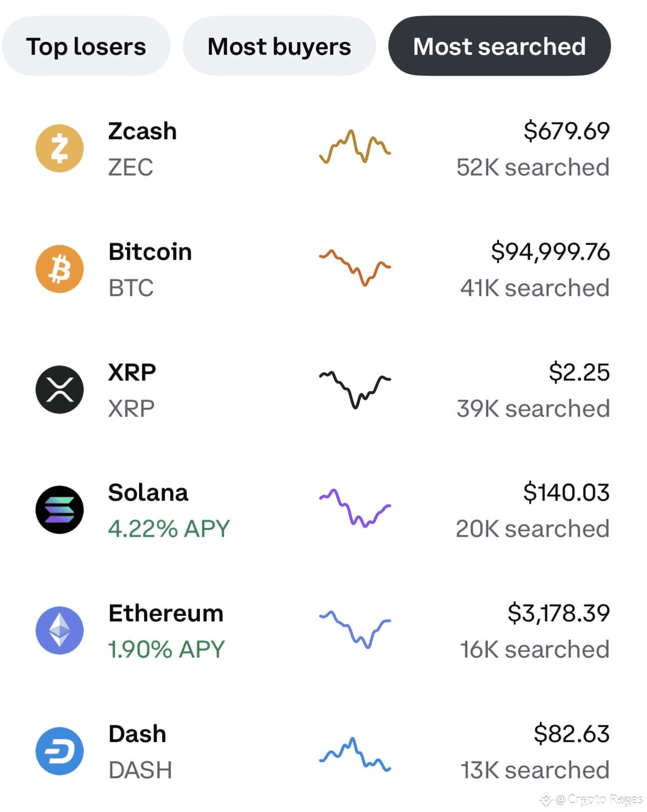Click the Zcash price $679.69
The image size is (647, 812).
(x=566, y=131)
